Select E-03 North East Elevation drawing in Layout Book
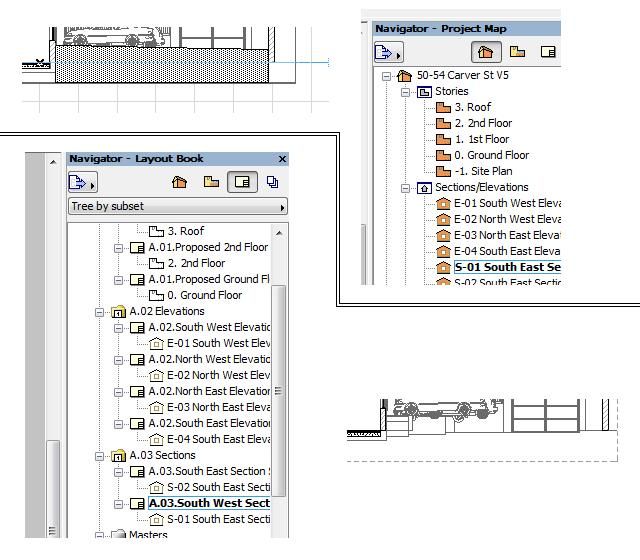This screenshot has width=640, height=560. 219,407
